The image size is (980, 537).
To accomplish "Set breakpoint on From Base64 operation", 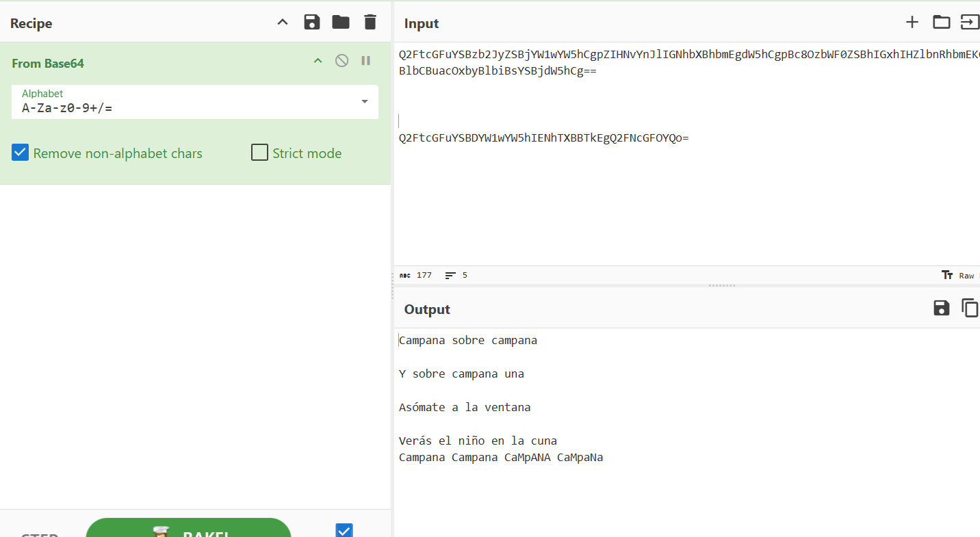I will click(366, 61).
